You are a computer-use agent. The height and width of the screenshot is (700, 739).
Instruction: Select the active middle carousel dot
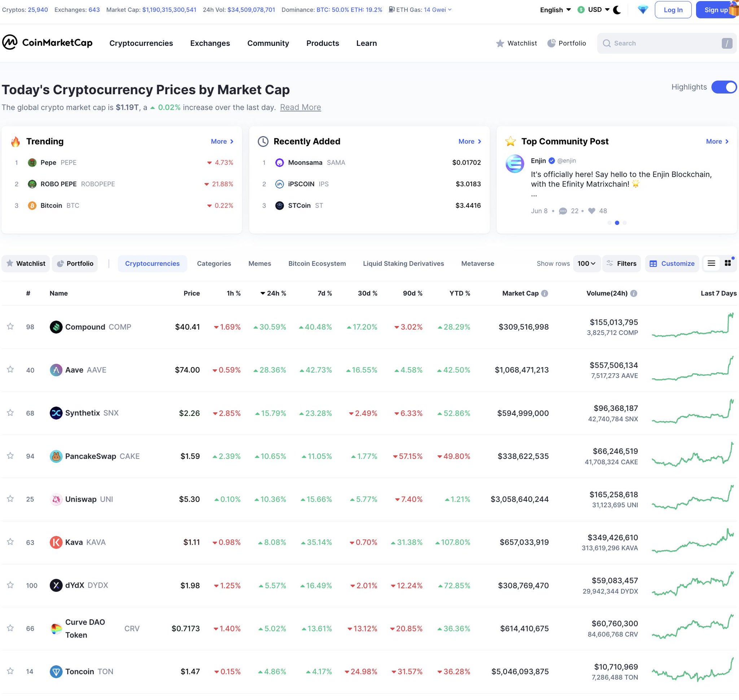click(x=617, y=223)
